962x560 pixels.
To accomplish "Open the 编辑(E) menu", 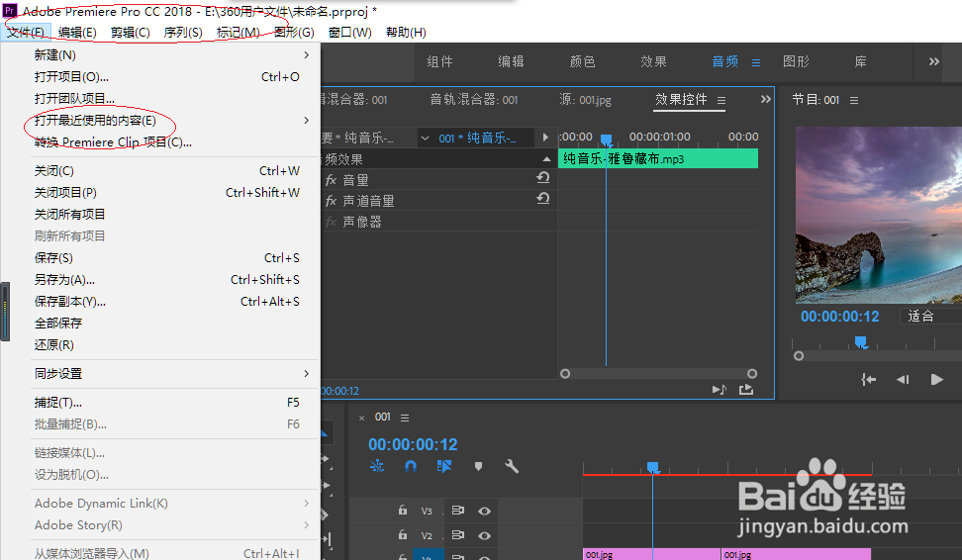I will point(77,33).
